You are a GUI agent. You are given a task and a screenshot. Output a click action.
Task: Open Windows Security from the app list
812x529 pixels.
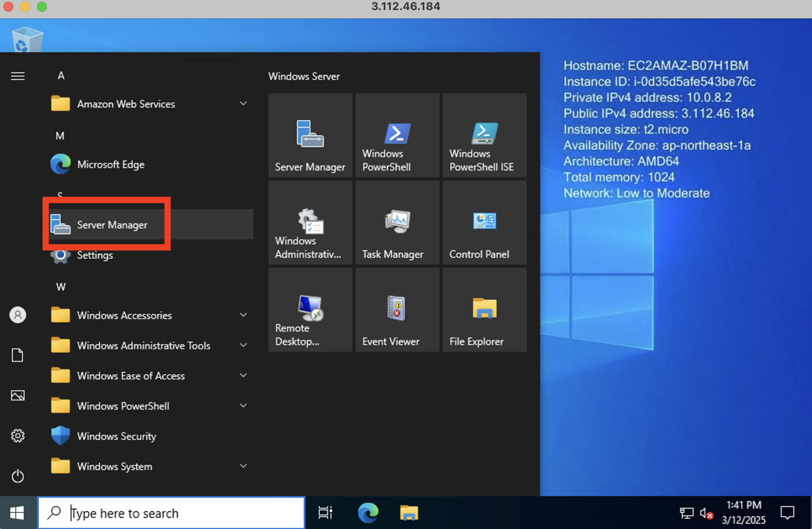116,436
